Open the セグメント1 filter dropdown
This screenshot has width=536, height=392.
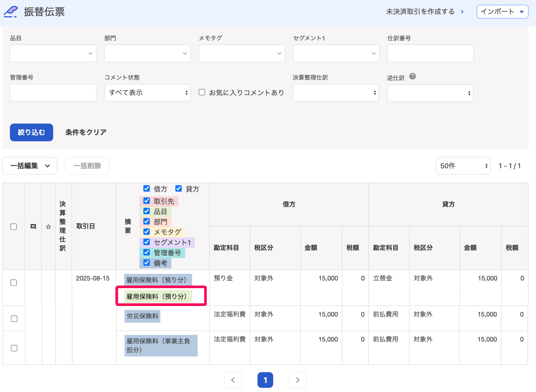pyautogui.click(x=336, y=53)
